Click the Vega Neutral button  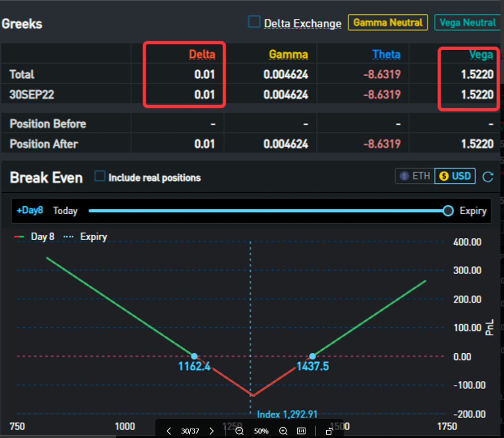(467, 22)
